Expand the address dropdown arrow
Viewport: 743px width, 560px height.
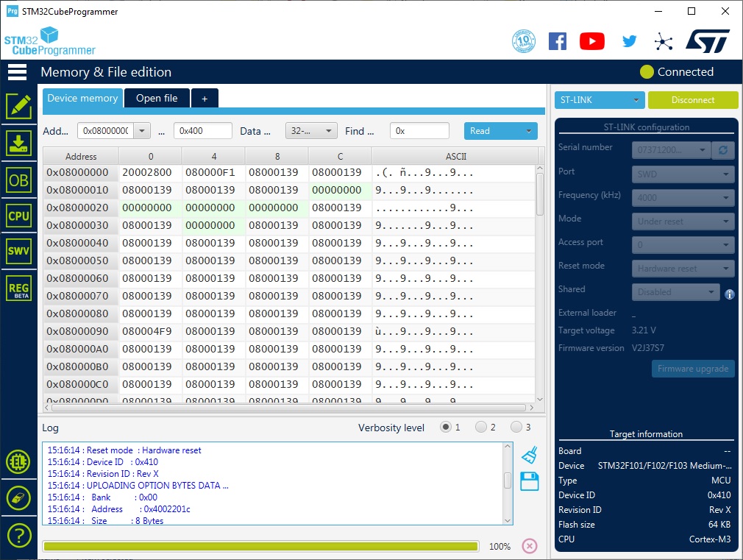pos(142,131)
